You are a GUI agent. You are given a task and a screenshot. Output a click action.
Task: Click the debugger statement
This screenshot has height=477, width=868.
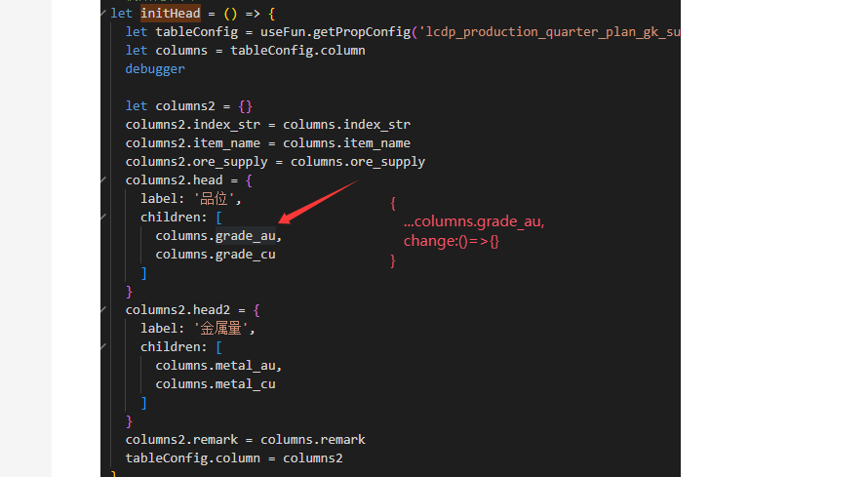coord(155,69)
